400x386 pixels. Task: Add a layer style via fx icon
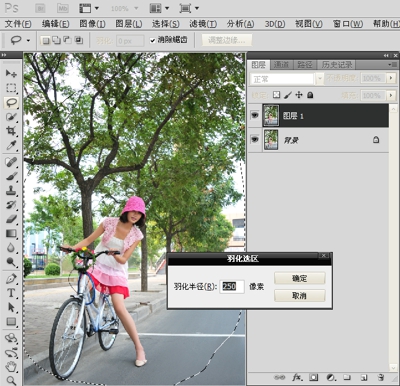coord(297,377)
